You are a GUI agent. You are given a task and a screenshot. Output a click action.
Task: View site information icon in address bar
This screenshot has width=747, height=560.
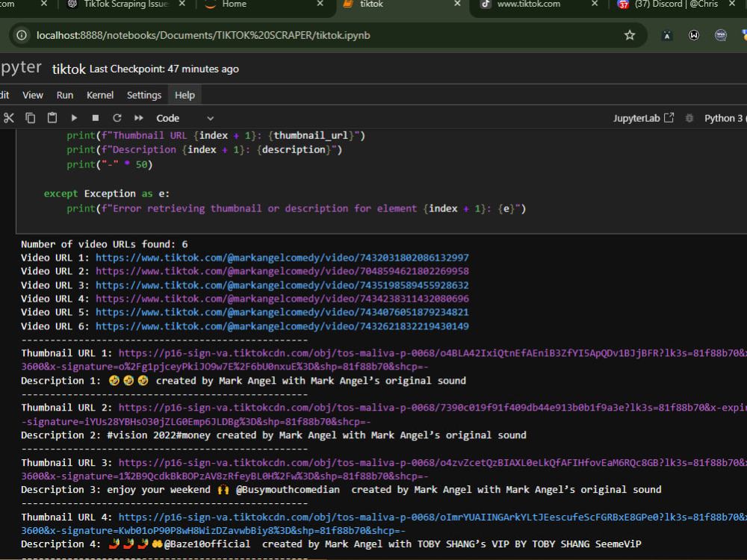pos(22,35)
